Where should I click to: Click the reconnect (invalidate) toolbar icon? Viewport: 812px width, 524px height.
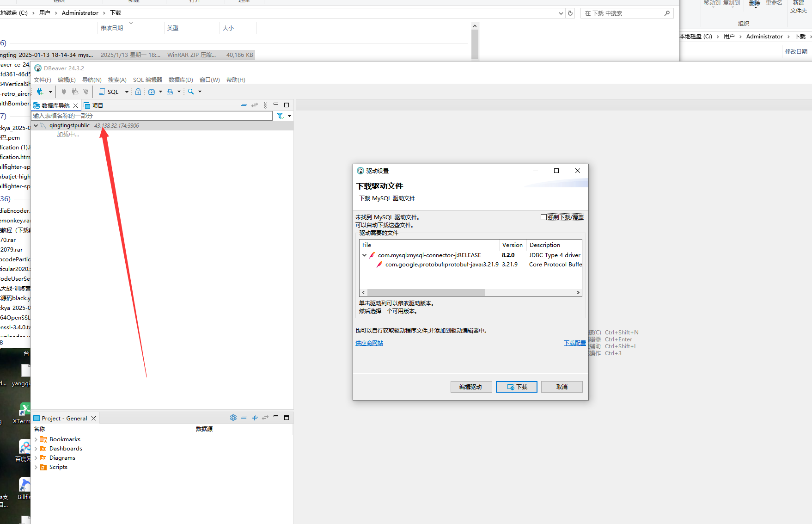[75, 92]
